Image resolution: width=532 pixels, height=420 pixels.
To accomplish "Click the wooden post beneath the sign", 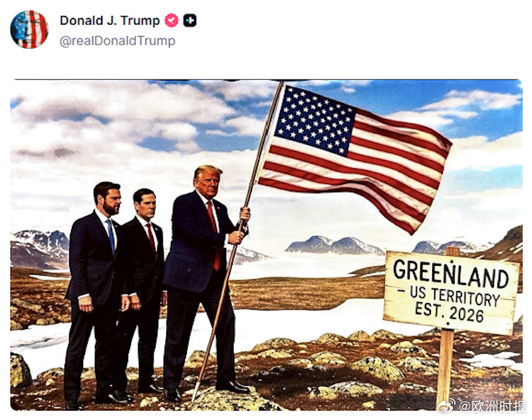I will [x=445, y=367].
